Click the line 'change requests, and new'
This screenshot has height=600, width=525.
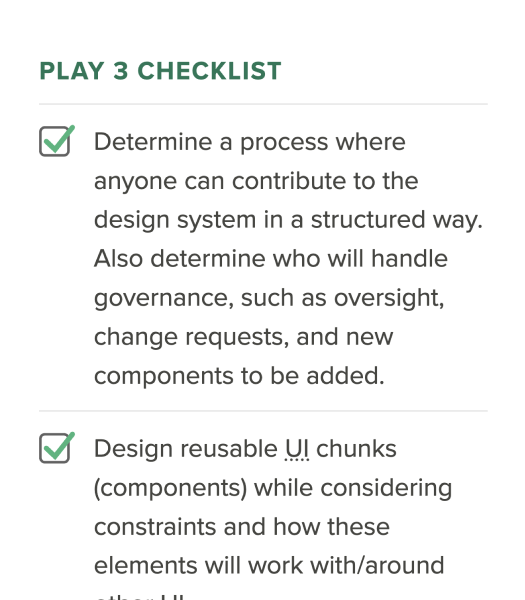[243, 338]
